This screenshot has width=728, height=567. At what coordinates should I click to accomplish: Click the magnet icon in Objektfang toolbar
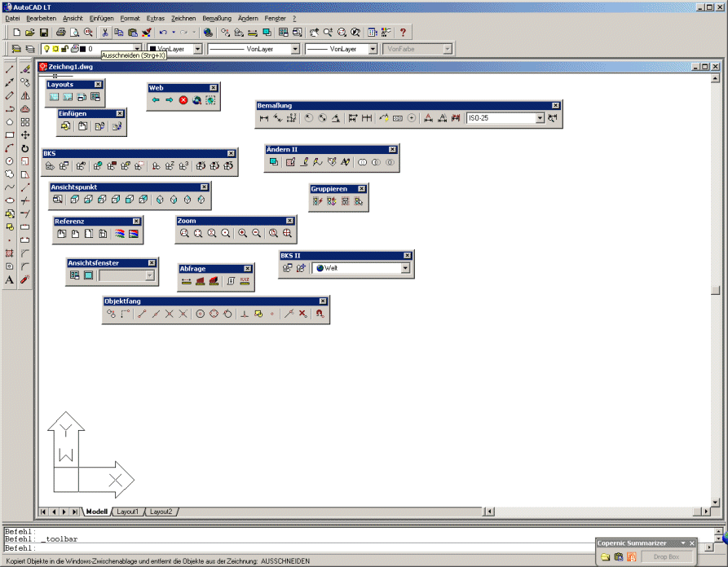[320, 313]
